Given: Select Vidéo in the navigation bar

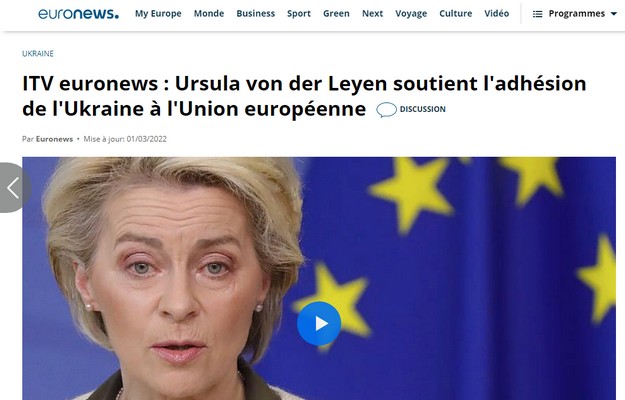Looking at the screenshot, I should point(497,14).
